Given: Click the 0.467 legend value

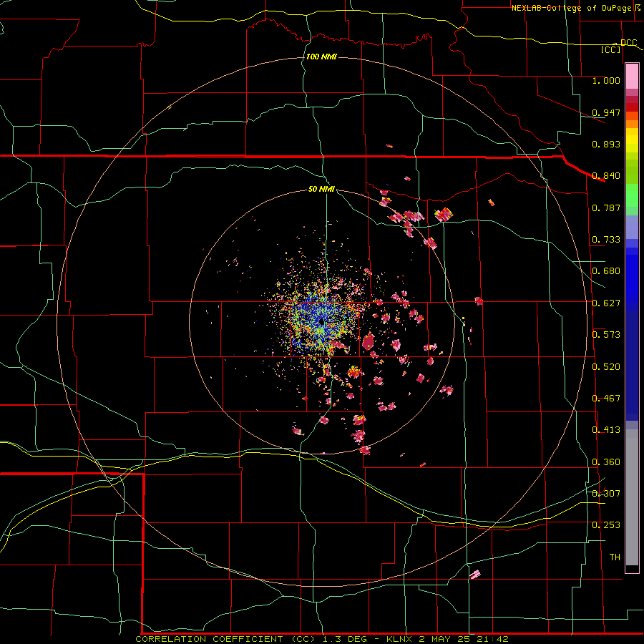Looking at the screenshot, I should 606,399.
